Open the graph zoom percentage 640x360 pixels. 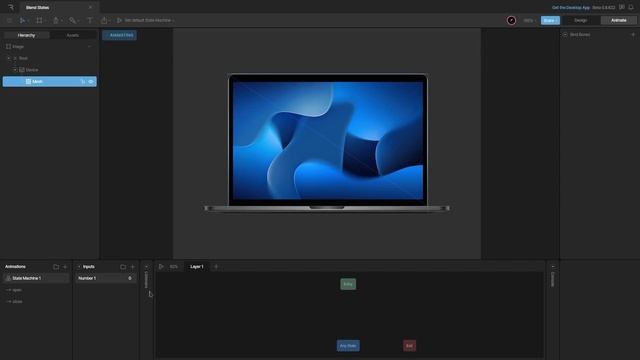click(174, 267)
